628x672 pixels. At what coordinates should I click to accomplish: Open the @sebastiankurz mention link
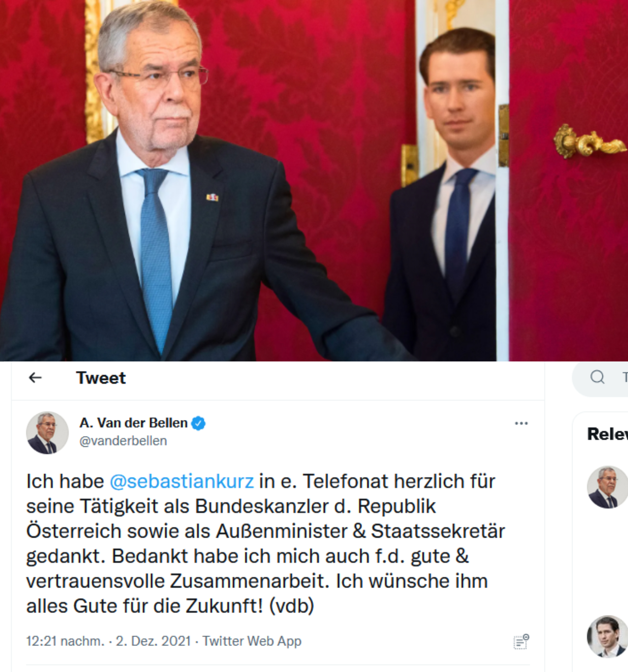182,481
